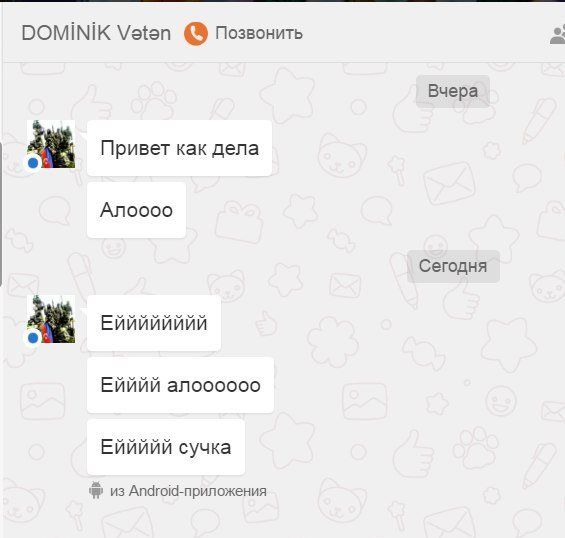Select the Ейййй сучка message bubble

(x=166, y=447)
